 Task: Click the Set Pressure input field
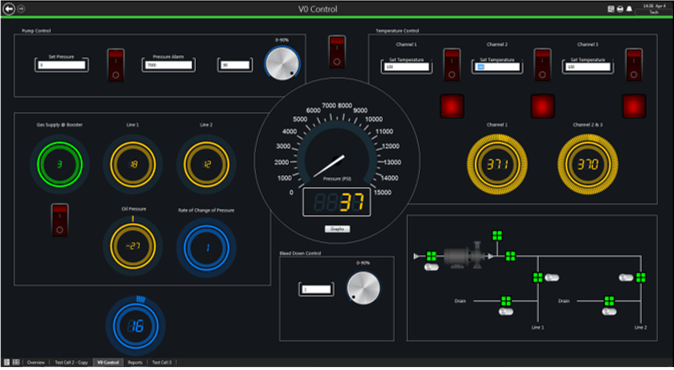click(x=62, y=65)
